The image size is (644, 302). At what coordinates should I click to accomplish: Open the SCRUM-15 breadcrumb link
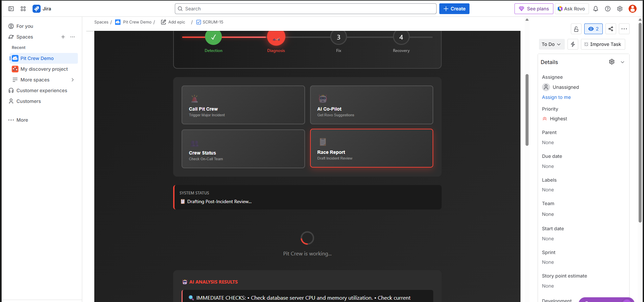(x=213, y=22)
